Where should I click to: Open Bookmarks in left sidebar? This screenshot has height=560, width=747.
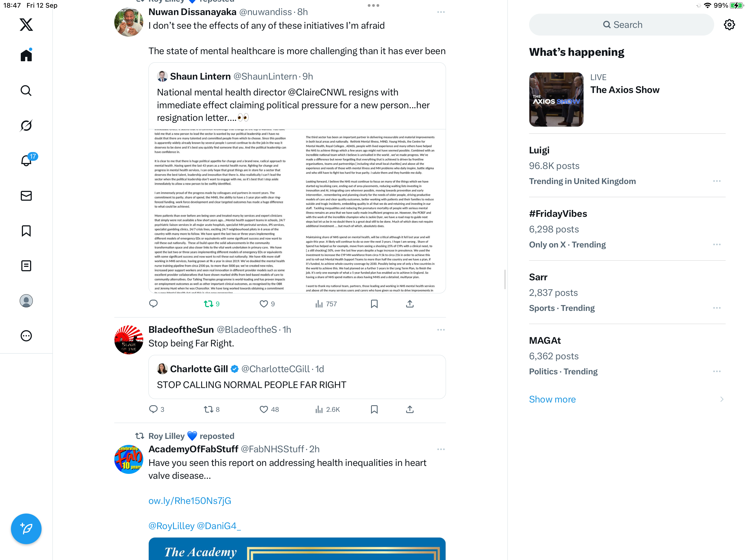pyautogui.click(x=26, y=231)
